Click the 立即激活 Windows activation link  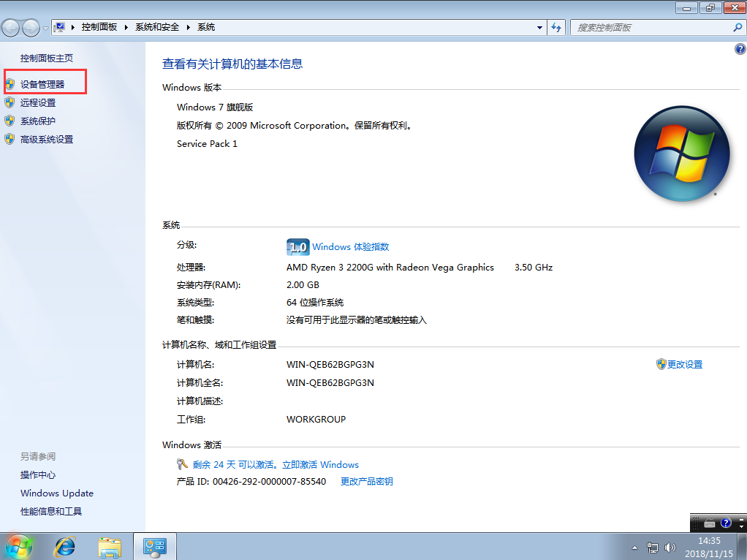(320, 465)
